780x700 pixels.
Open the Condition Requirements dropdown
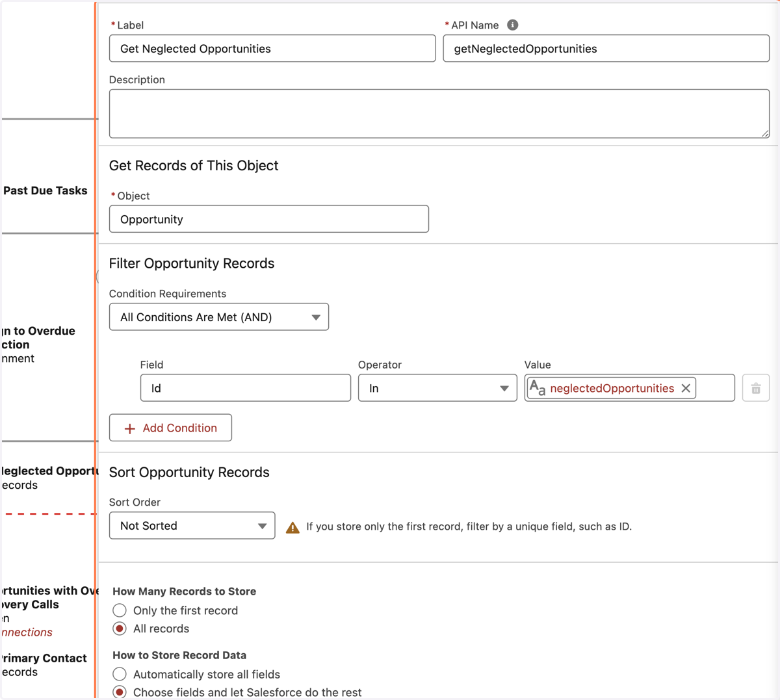[219, 317]
